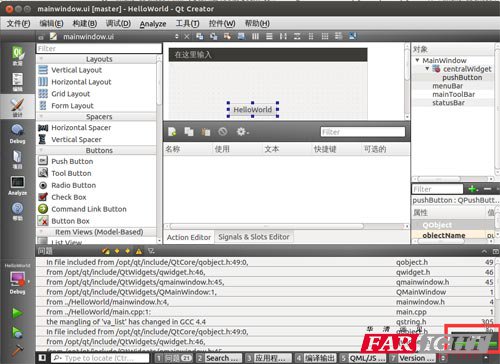The image size is (500, 364).
Task: Click Lay Out Horizontally toolbar icon
Action: click(x=255, y=36)
